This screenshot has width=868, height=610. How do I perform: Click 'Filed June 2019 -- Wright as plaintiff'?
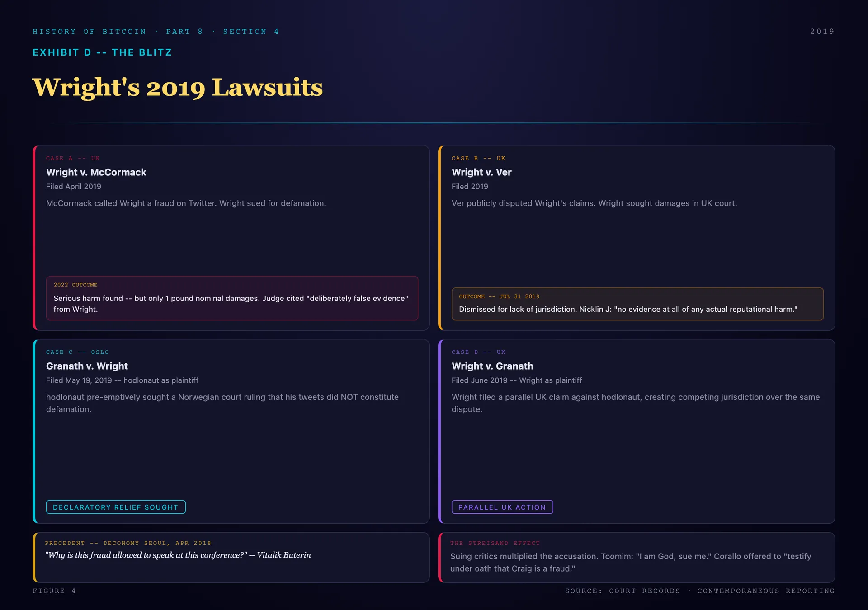tap(517, 380)
